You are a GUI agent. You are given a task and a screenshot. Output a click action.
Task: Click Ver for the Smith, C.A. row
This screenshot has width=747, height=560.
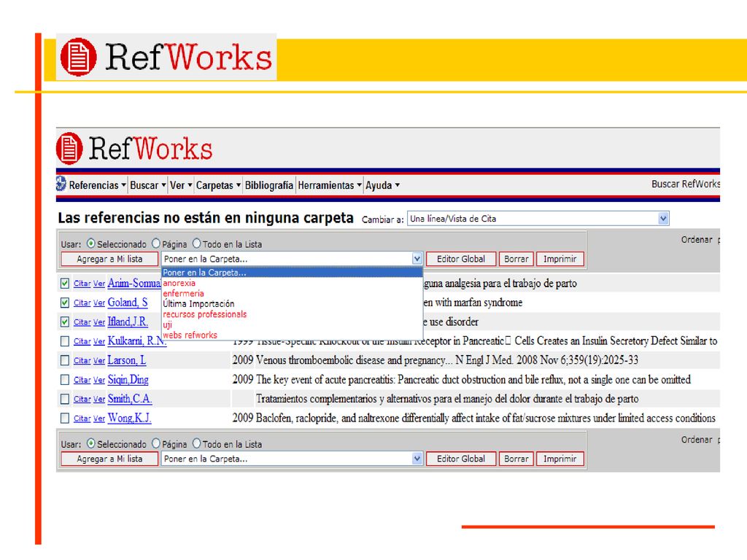pos(99,399)
